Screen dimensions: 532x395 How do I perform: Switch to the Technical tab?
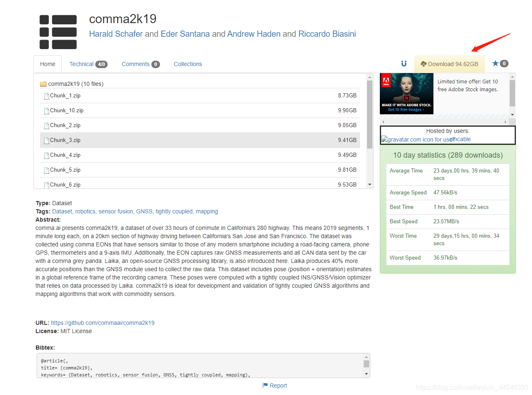tap(88, 64)
